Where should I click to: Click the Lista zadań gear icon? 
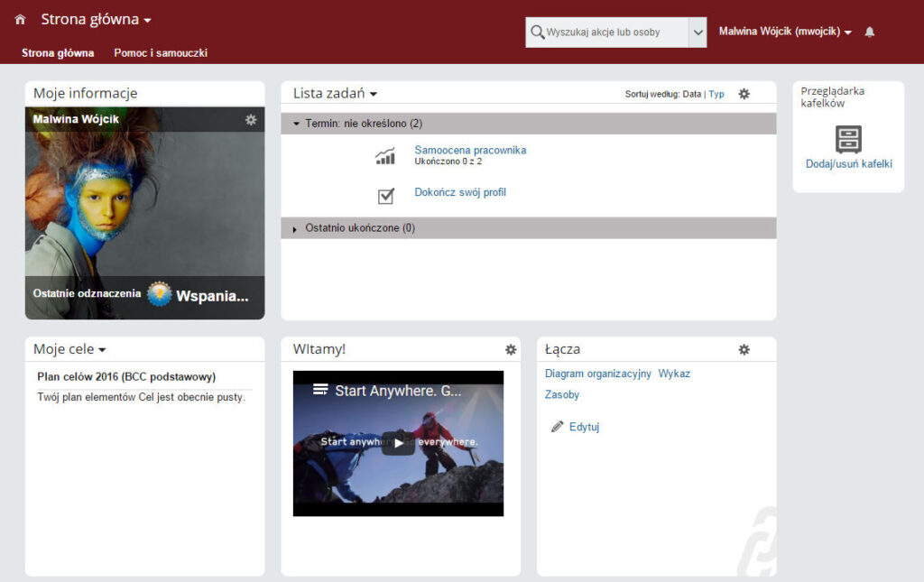744,94
